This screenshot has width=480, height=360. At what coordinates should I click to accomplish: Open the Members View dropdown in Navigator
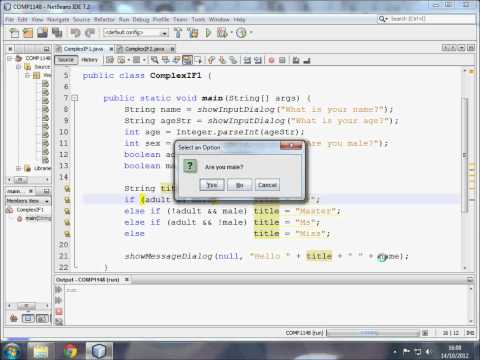[x=28, y=201]
